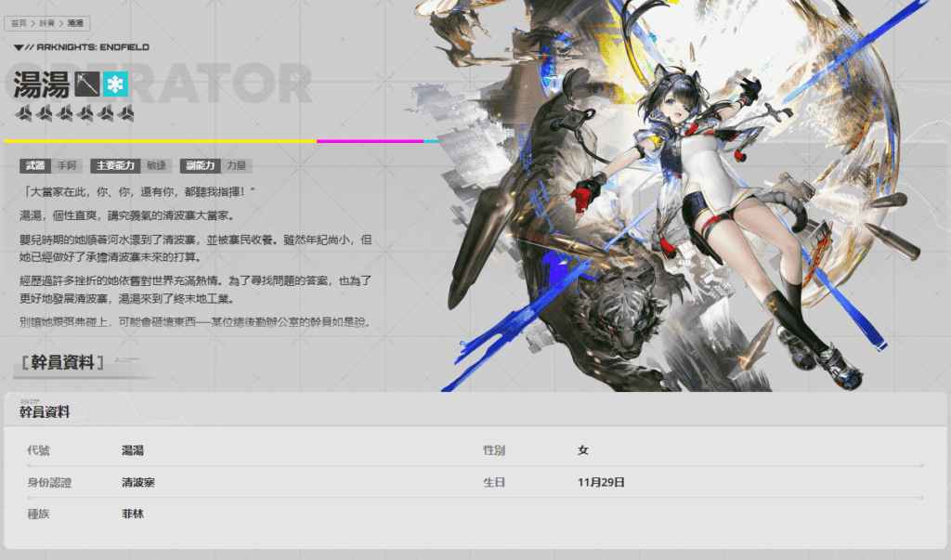Click the 性別 field label
The image size is (951, 560).
(x=494, y=450)
